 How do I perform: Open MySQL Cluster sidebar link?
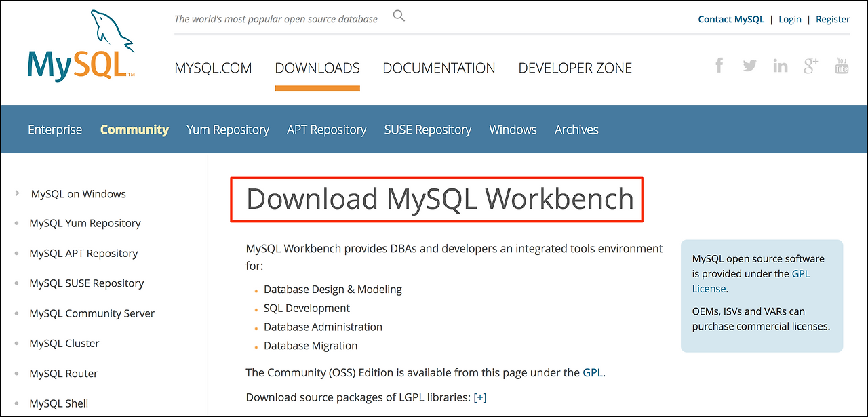[64, 343]
